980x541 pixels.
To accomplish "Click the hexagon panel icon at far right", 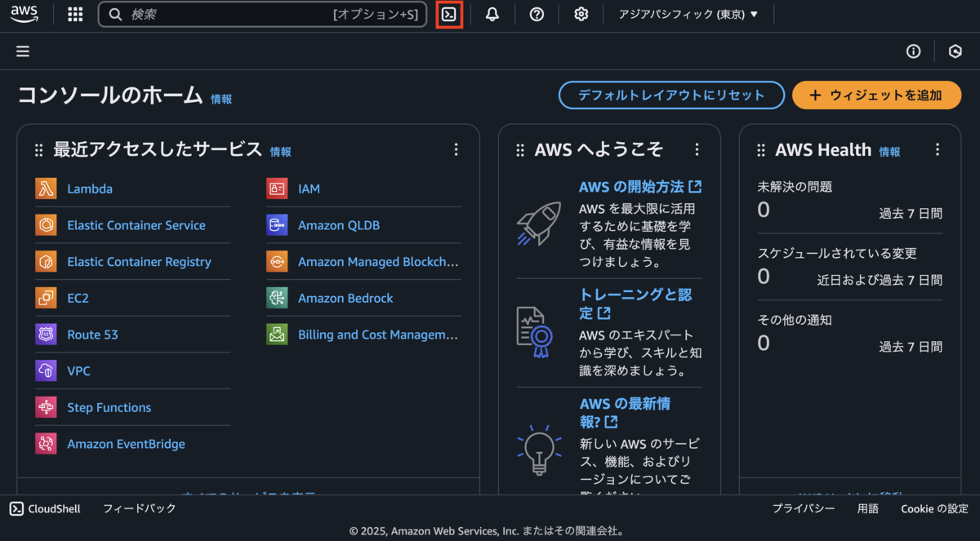I will click(955, 51).
